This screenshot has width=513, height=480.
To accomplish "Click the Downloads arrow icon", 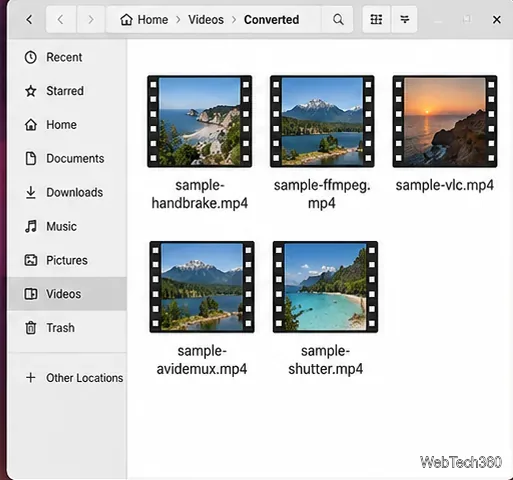I will tap(31, 192).
